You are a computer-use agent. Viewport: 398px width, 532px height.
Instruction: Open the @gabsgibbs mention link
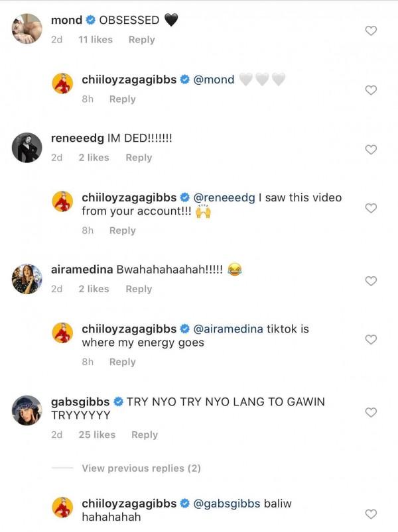(x=226, y=504)
